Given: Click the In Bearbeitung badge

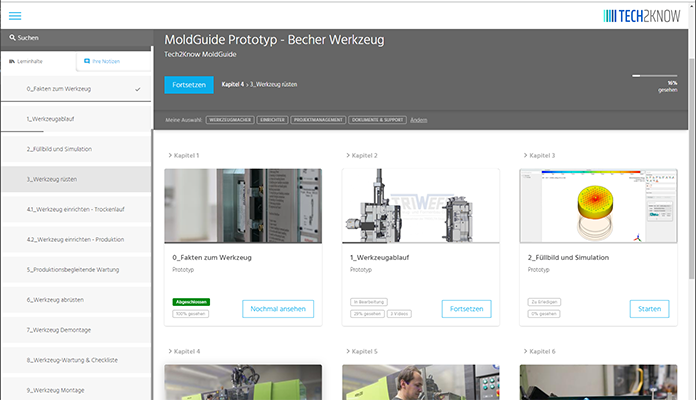Looking at the screenshot, I should click(369, 302).
